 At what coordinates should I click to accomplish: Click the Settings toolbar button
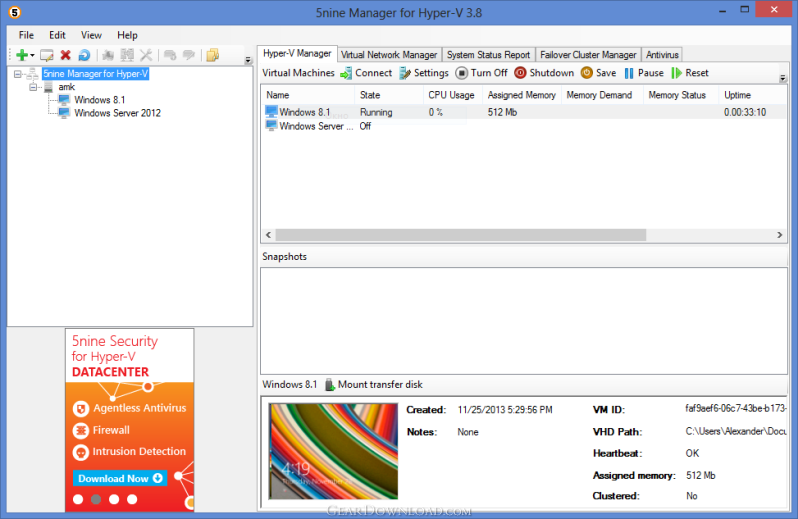pyautogui.click(x=424, y=73)
